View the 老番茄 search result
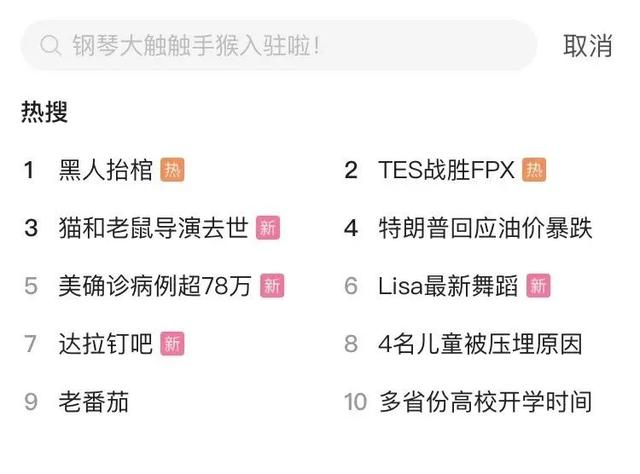 coord(93,402)
